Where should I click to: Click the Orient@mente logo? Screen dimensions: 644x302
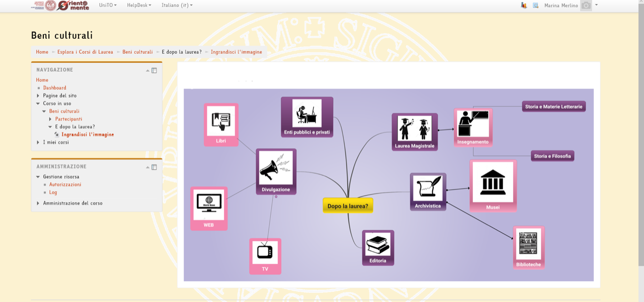point(72,6)
